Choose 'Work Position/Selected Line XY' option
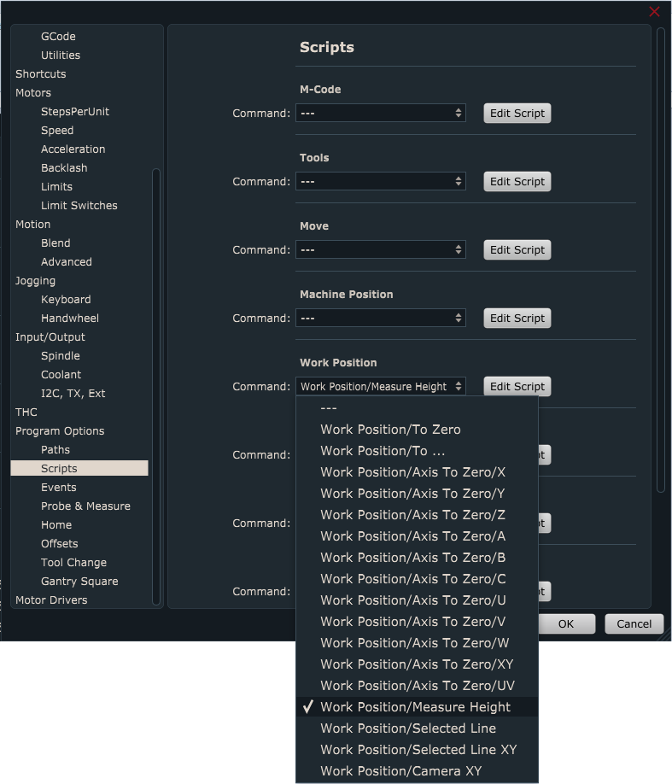 (x=418, y=750)
